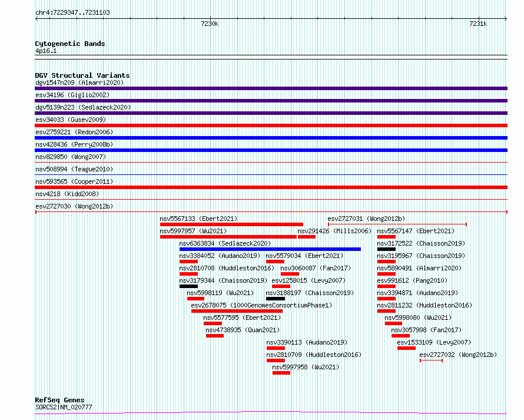Open nsv2810708 (Huddleston2016) variant
The height and width of the screenshot is (420, 524).
pyautogui.click(x=227, y=268)
